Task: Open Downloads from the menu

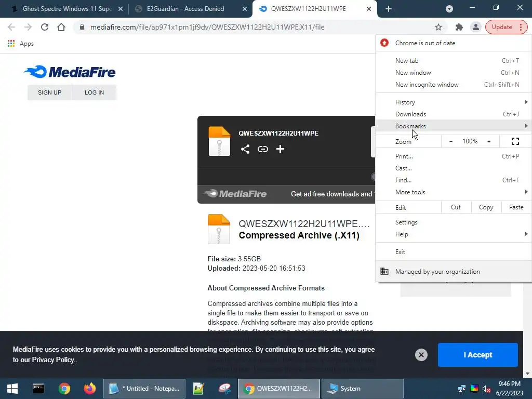Action: [454, 114]
